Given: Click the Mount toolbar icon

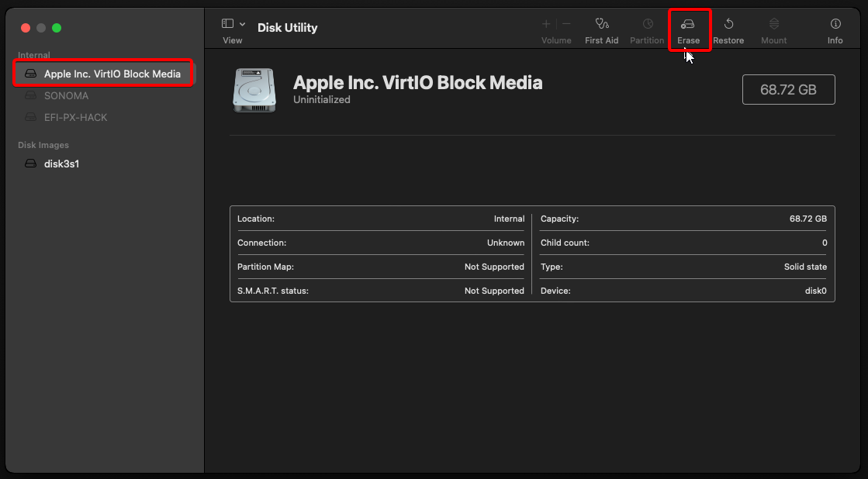Looking at the screenshot, I should click(774, 24).
